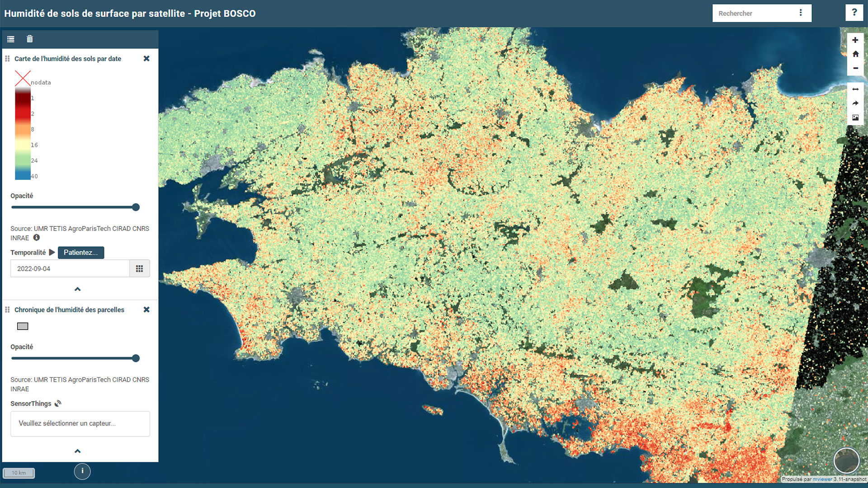Screen dimensions: 868x488
Task: Click the sensor selection box
Action: click(80, 424)
